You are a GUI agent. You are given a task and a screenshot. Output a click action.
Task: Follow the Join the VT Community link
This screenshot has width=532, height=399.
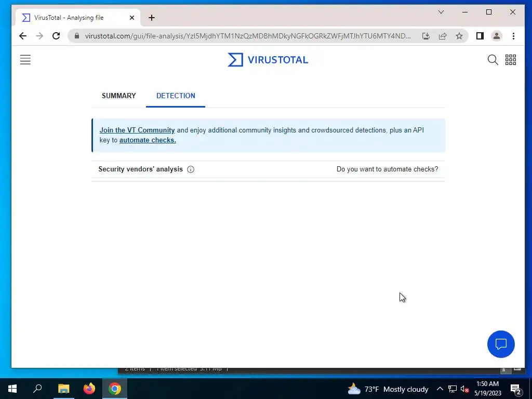click(x=137, y=130)
